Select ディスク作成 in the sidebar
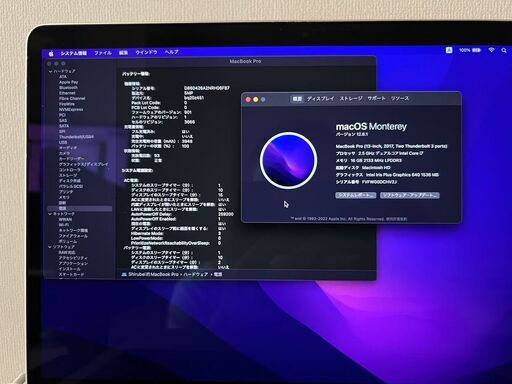The width and height of the screenshot is (512, 384). [x=69, y=181]
